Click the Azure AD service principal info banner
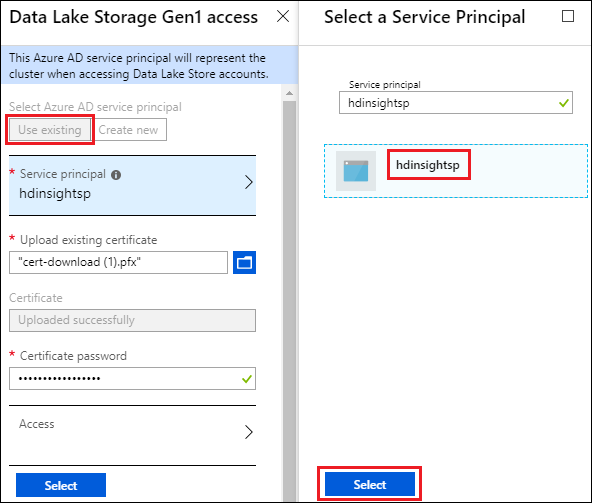 click(150, 65)
